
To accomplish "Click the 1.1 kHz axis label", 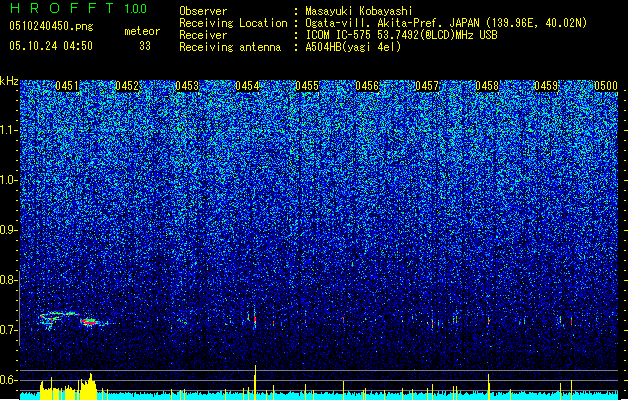I will pos(8,130).
